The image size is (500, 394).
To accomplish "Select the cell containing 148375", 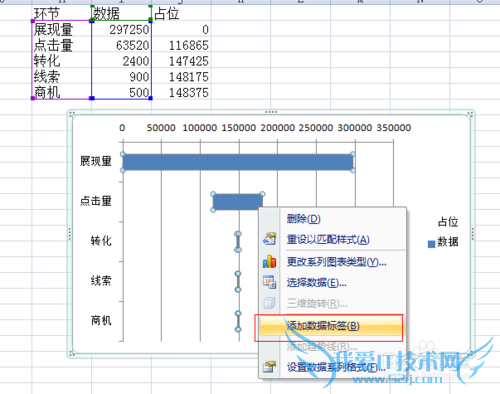I will click(x=181, y=92).
